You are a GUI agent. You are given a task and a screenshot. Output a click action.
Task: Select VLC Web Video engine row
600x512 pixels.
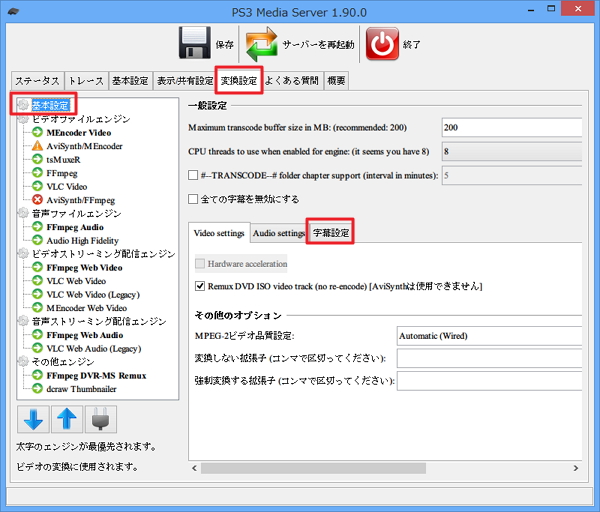[x=76, y=281]
